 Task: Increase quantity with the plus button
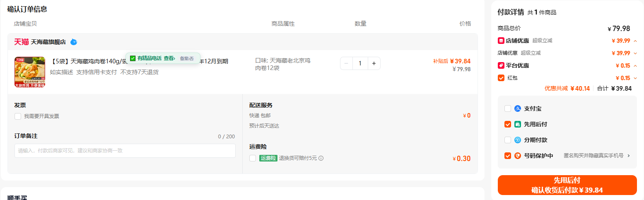(x=374, y=63)
